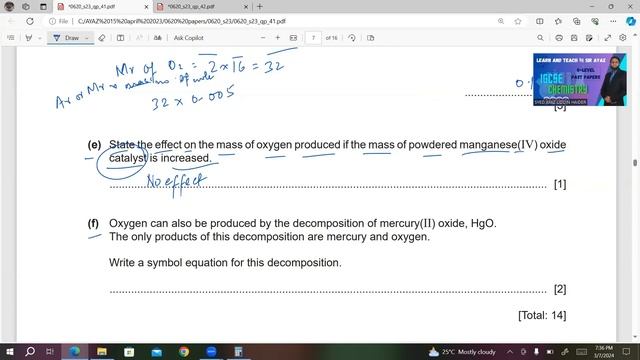
Task: Click the page view layout icon
Action: click(120, 38)
